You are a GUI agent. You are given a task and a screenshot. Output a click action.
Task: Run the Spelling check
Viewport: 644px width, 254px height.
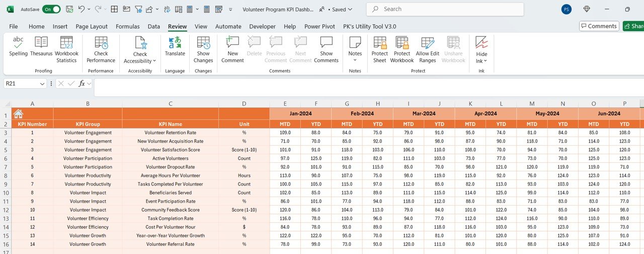pos(18,46)
